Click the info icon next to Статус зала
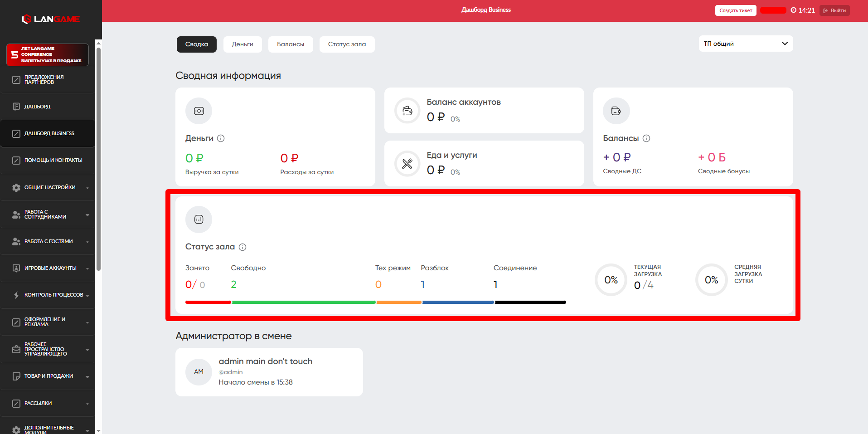The height and width of the screenshot is (434, 868). pyautogui.click(x=242, y=247)
